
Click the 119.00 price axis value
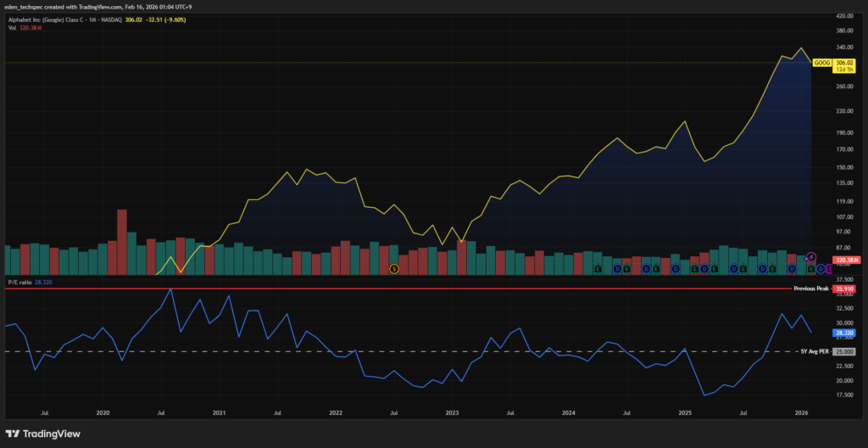[845, 201]
